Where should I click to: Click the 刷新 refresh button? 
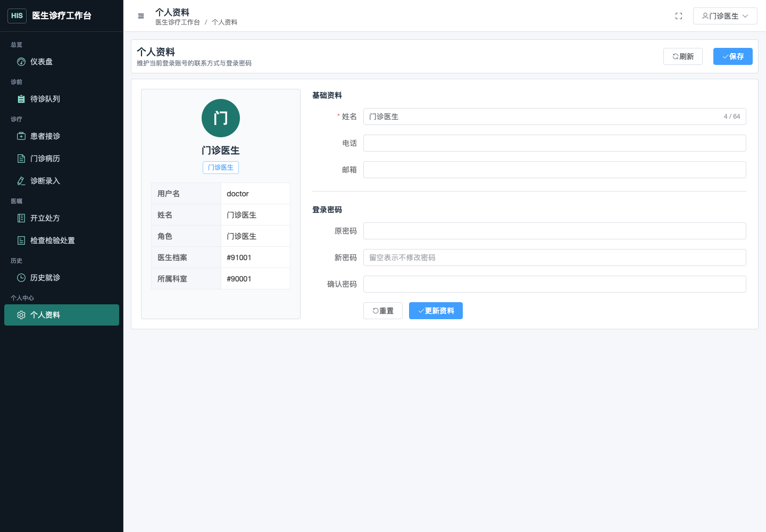[683, 56]
